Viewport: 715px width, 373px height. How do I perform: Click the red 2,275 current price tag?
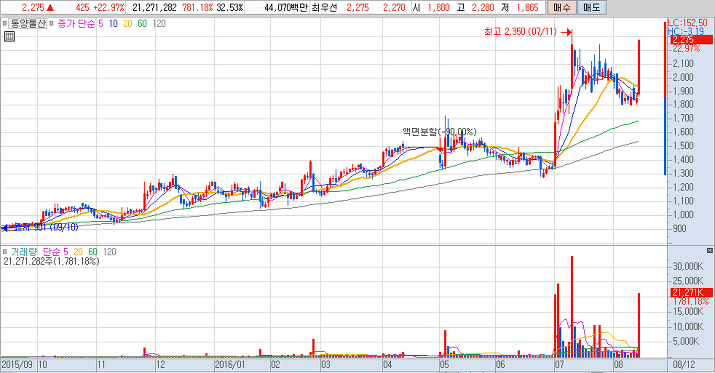(691, 40)
